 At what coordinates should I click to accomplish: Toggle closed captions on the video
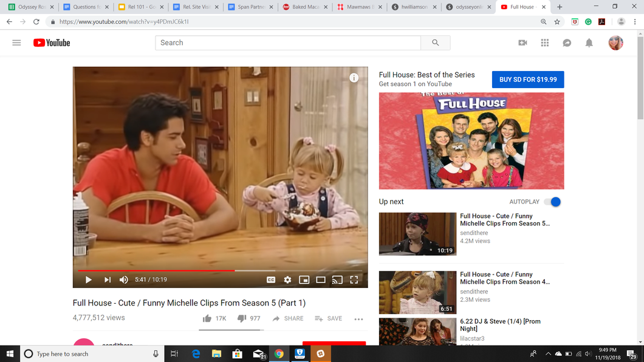[271, 280]
